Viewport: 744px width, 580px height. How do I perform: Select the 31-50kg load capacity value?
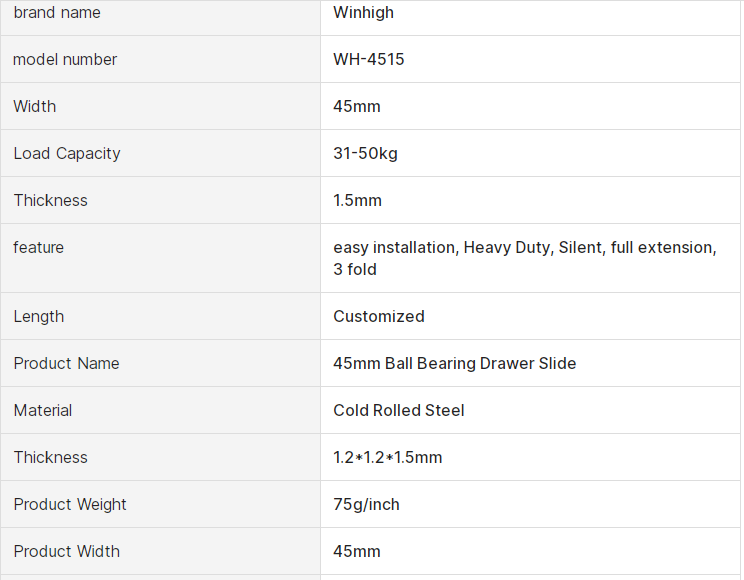(365, 154)
